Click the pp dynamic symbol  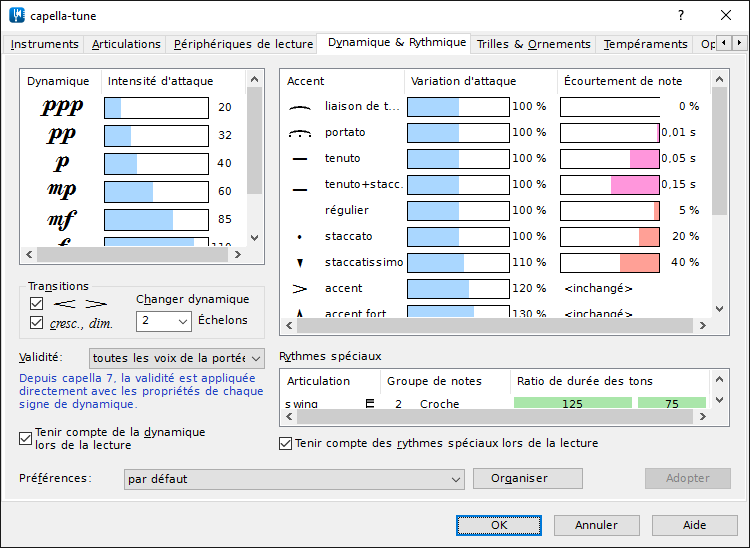click(x=62, y=135)
